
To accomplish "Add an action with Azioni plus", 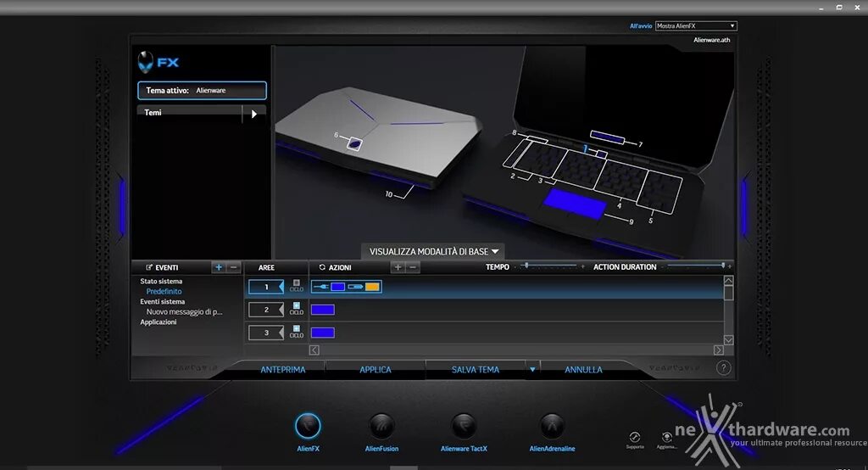I will (x=398, y=267).
